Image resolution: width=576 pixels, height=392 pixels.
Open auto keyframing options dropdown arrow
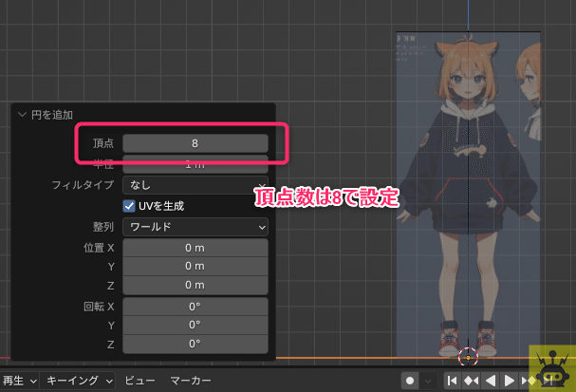point(428,381)
